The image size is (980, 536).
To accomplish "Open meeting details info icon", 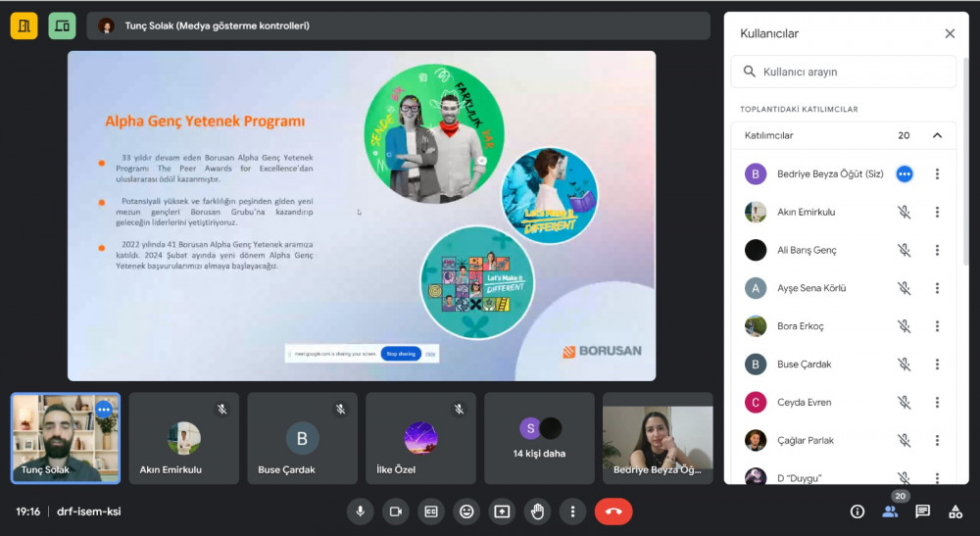I will coord(857,512).
